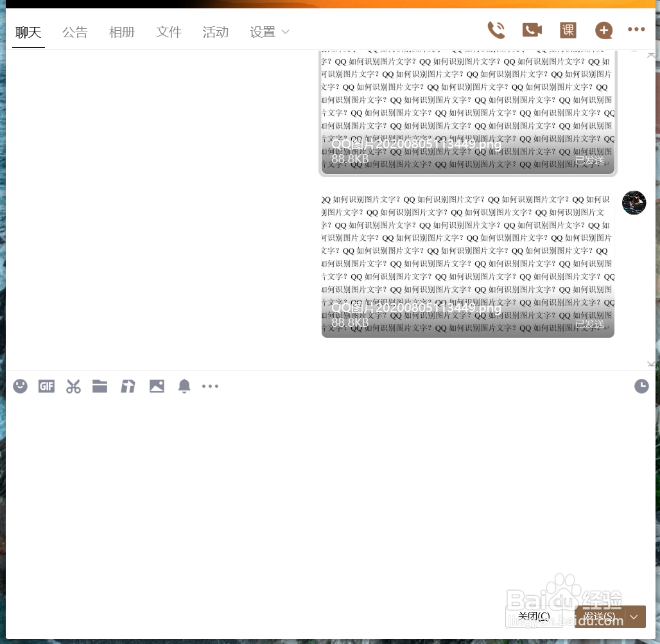Send a file via folder icon

[100, 386]
